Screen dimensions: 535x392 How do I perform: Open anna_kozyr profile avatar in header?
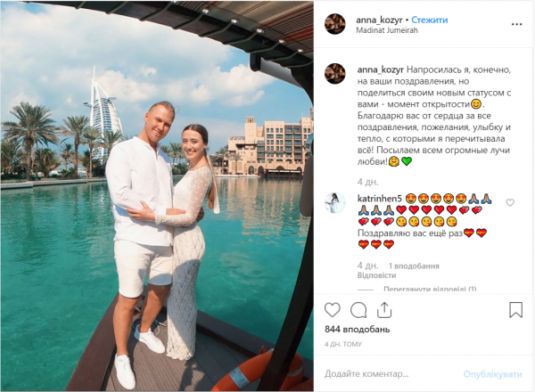pos(334,24)
